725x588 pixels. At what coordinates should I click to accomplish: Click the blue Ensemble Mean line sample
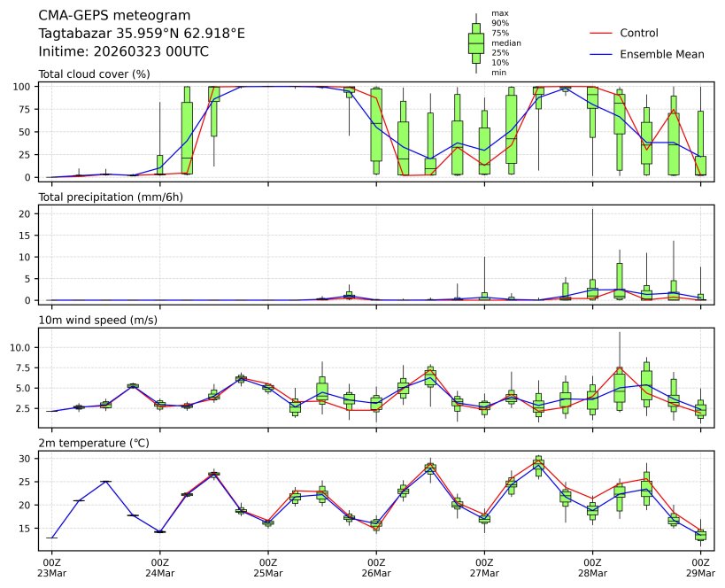tap(600, 55)
